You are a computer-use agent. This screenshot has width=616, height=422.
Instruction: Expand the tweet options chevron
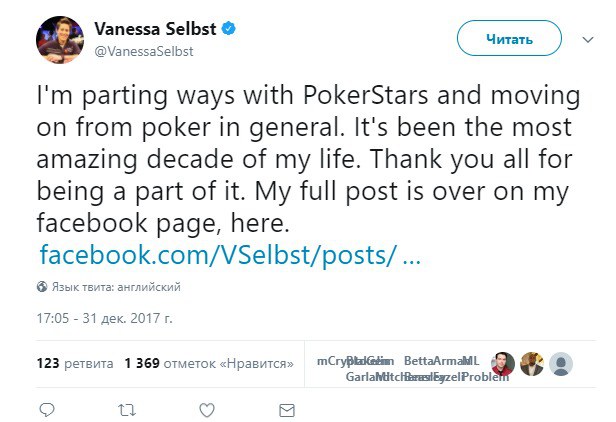tap(587, 39)
